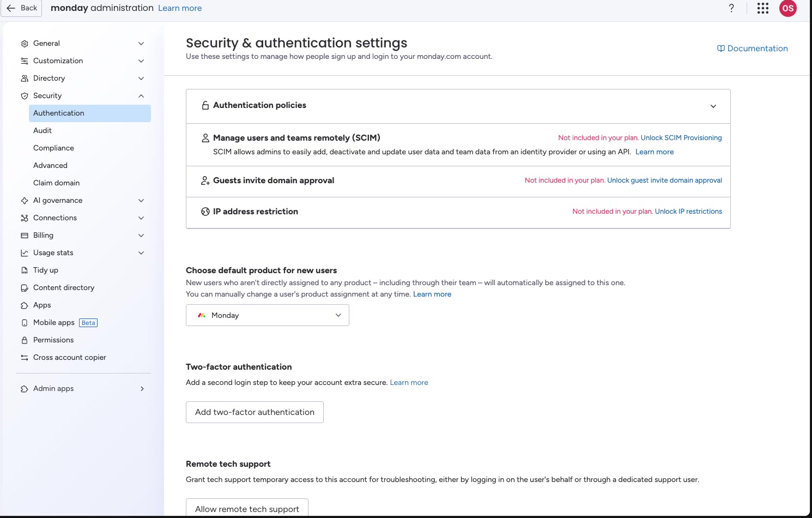Viewport: 812px width, 518px height.
Task: Click the SCIM user icon
Action: (x=205, y=138)
